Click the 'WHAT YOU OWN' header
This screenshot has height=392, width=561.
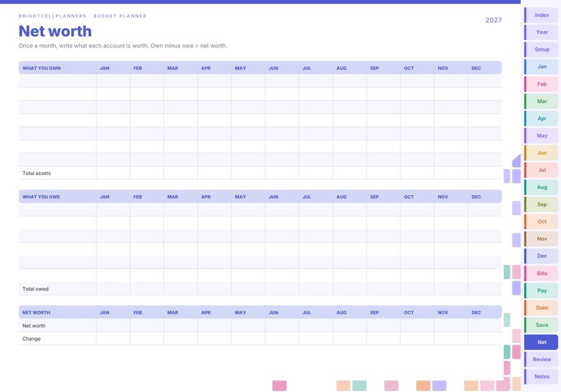click(42, 68)
